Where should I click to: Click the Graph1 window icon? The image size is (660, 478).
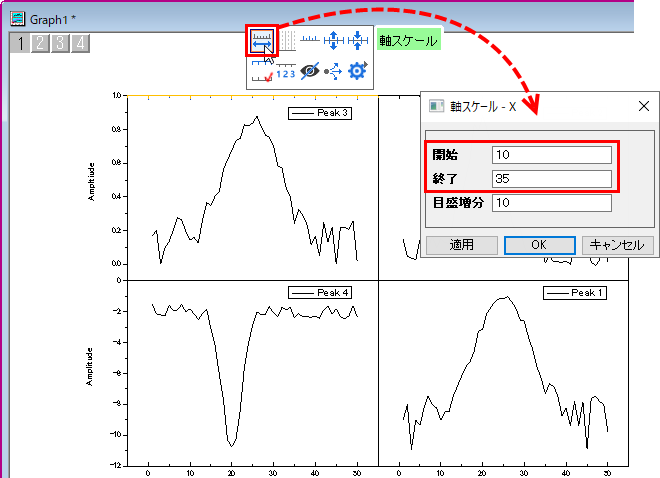click(x=18, y=19)
